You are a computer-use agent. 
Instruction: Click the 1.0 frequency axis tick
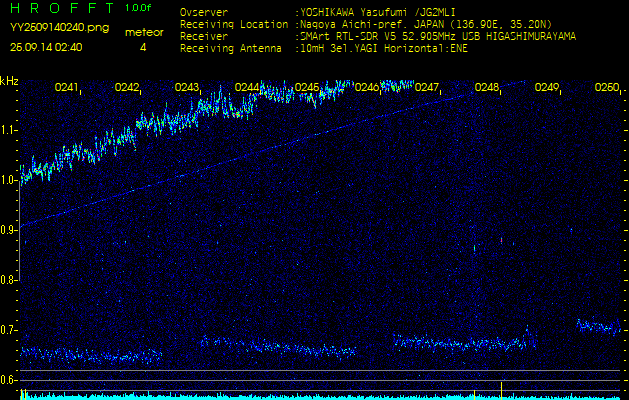pos(9,180)
